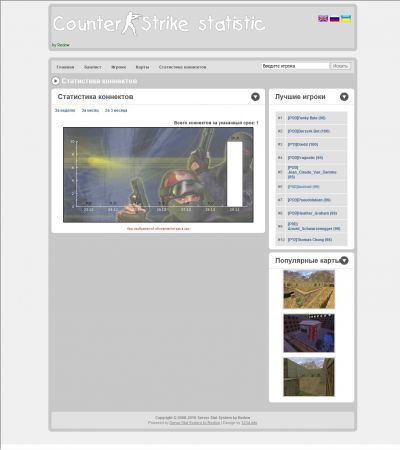
Task: Click the Counter Strike statistic logo
Action: pyautogui.click(x=159, y=24)
